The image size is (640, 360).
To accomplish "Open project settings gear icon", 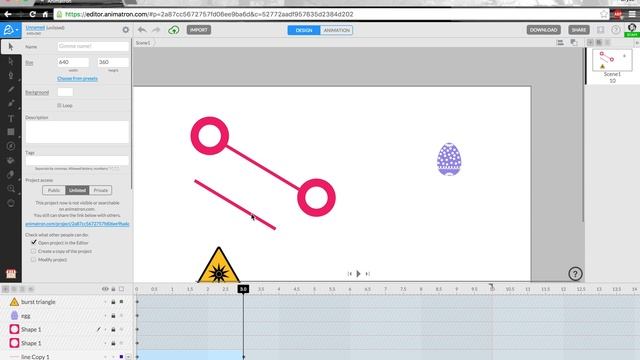I will (126, 30).
